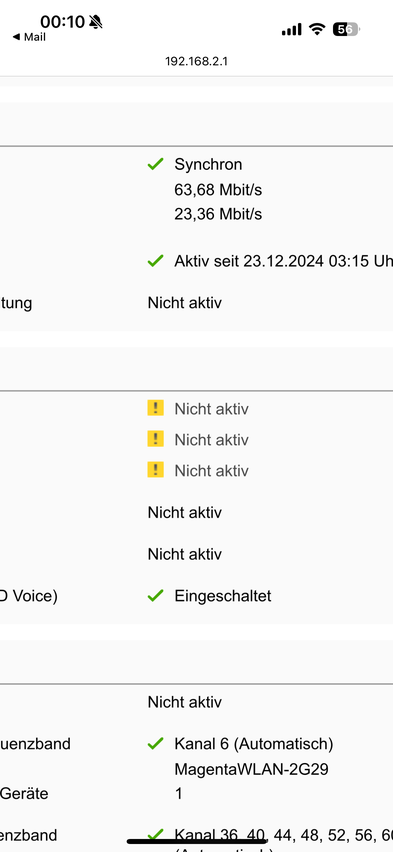Tap the first yellow warning icon
Image resolution: width=393 pixels, height=852 pixels.
click(x=155, y=408)
